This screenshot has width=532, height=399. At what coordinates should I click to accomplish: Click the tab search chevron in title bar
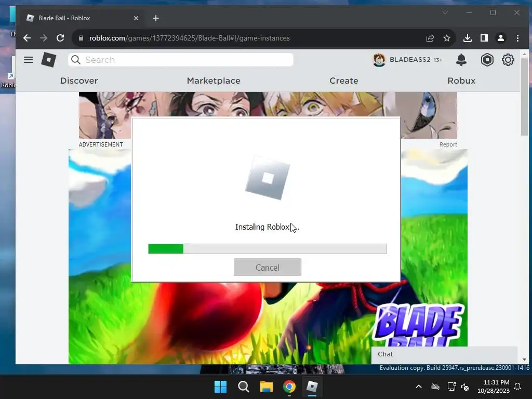(x=445, y=13)
